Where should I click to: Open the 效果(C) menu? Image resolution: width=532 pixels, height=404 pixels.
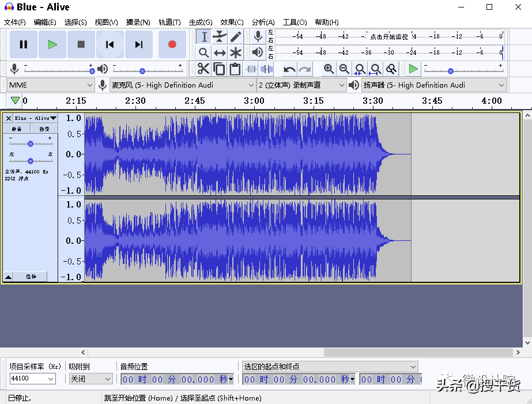point(232,22)
